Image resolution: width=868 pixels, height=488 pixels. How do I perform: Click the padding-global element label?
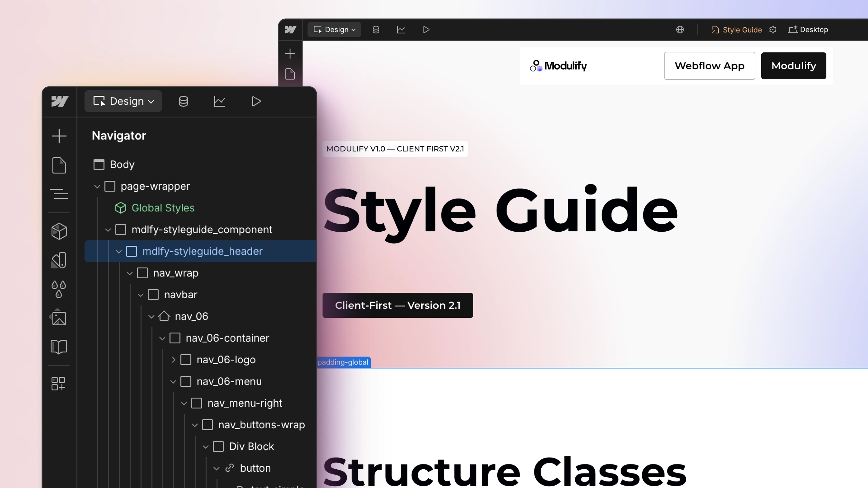[x=343, y=362]
